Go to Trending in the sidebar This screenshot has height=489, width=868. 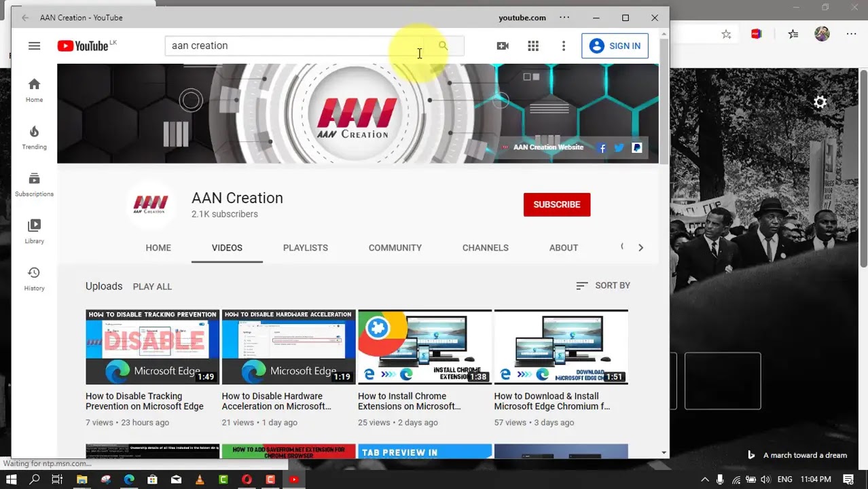pos(34,137)
